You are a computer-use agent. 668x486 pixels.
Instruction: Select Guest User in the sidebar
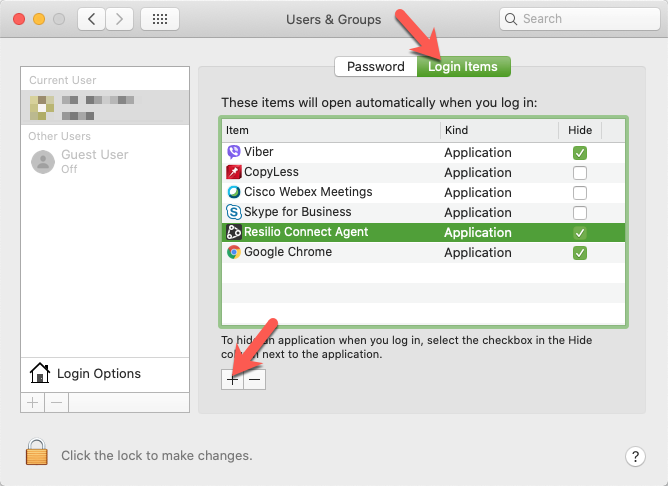point(94,161)
